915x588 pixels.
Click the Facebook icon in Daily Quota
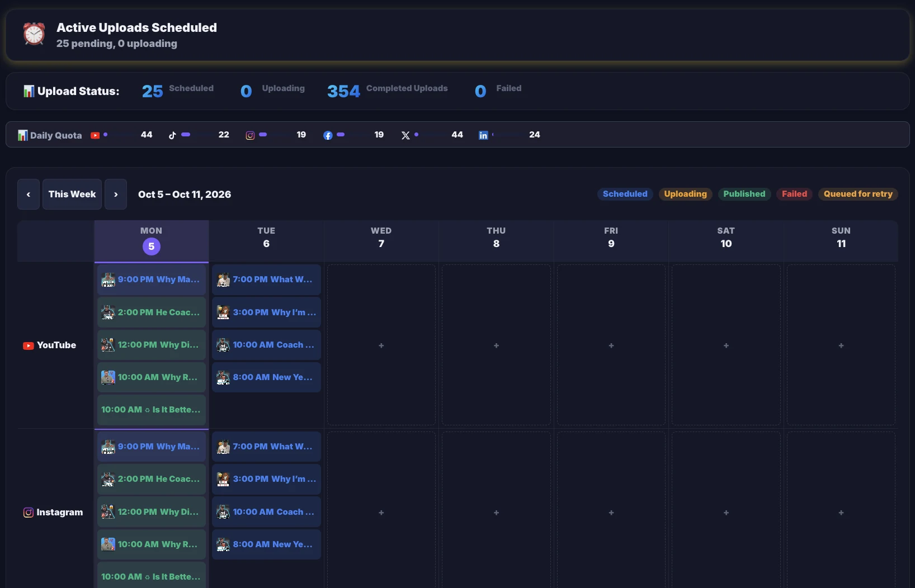pos(328,135)
